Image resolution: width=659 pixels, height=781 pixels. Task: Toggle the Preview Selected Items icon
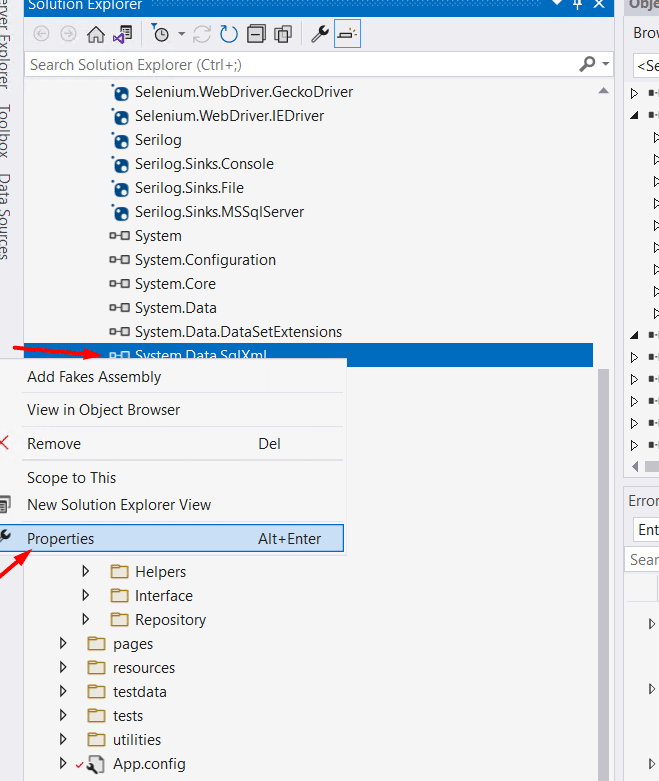click(347, 34)
